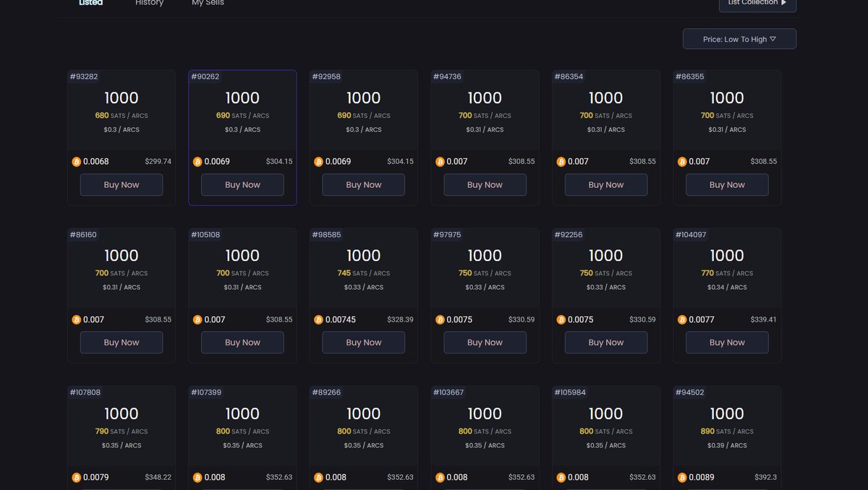This screenshot has height=490, width=868.
Task: Click the Bitcoin icon on card #105984
Action: [561, 478]
